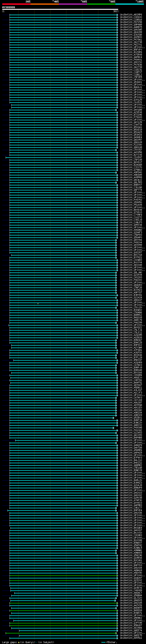Select the UniRef100_C5LTJ4 label

click(131, 330)
